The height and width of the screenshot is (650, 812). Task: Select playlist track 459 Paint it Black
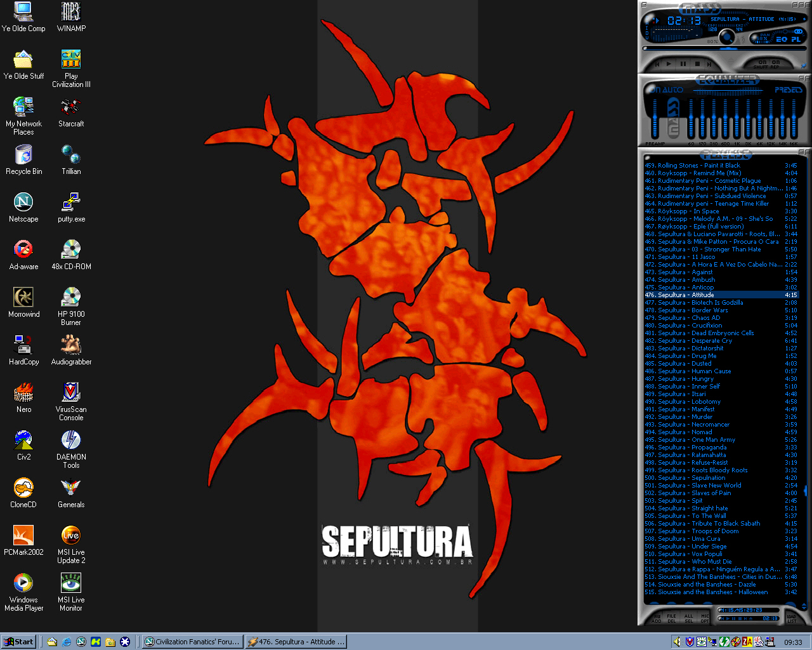tap(721, 166)
